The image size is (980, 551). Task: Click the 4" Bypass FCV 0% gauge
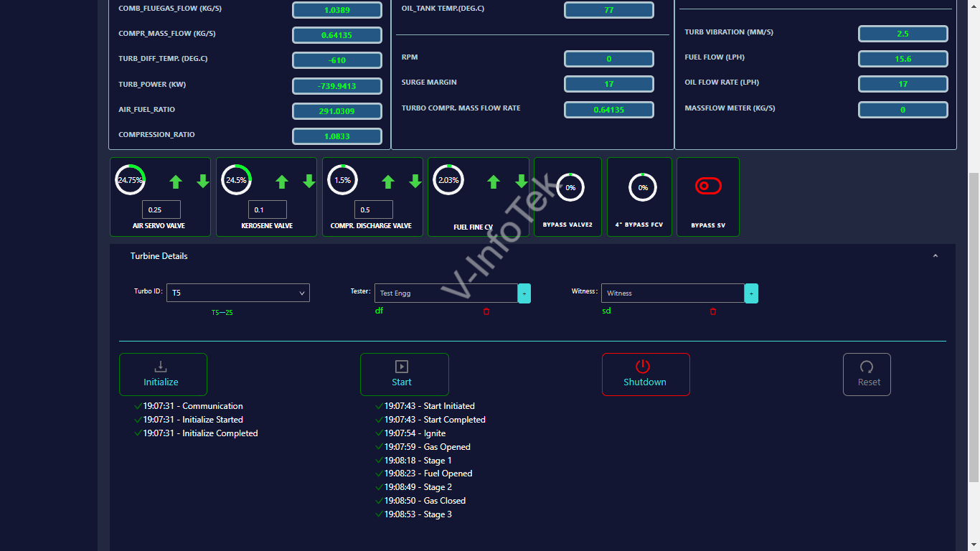[x=643, y=187]
